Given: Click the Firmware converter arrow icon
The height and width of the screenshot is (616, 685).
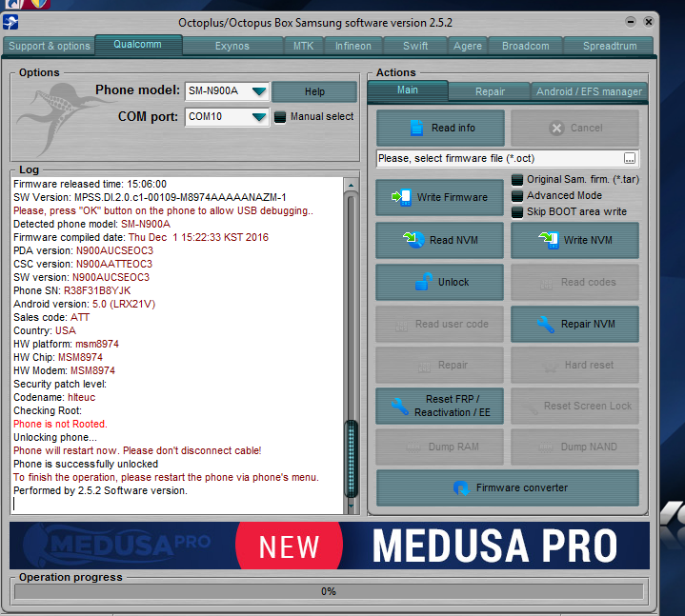Looking at the screenshot, I should (461, 487).
